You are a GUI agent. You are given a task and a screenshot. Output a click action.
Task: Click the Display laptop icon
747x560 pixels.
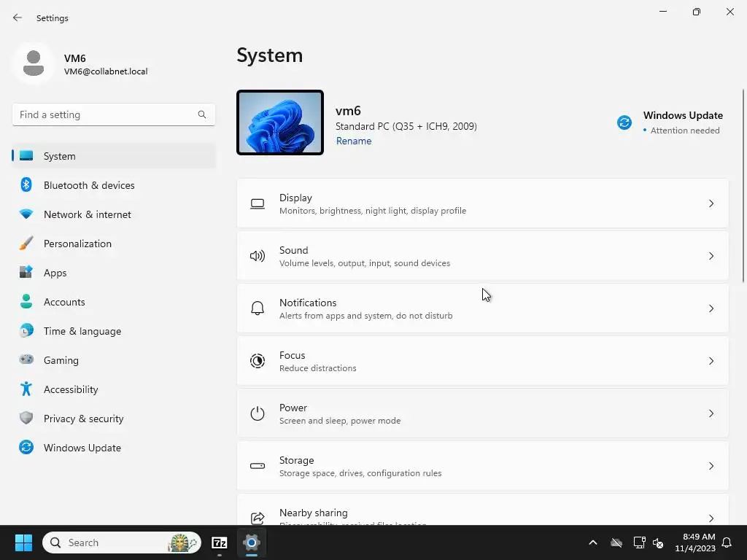(x=258, y=204)
